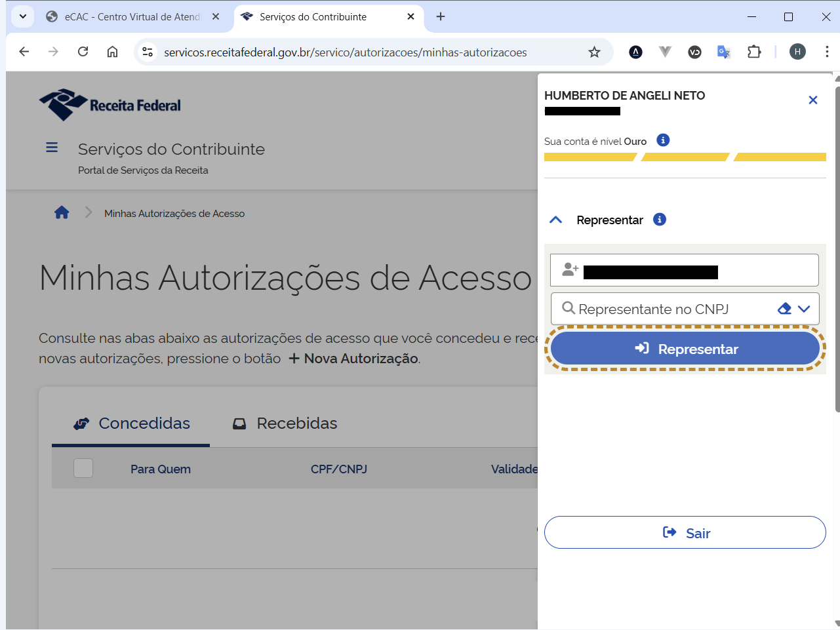
Task: Click the info icon next to account level Ouro
Action: [663, 140]
